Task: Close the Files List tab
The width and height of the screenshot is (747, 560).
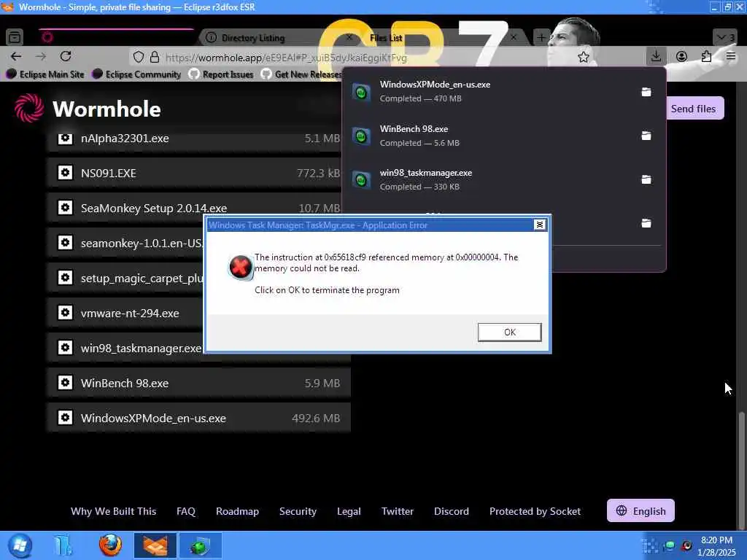Action: point(514,37)
